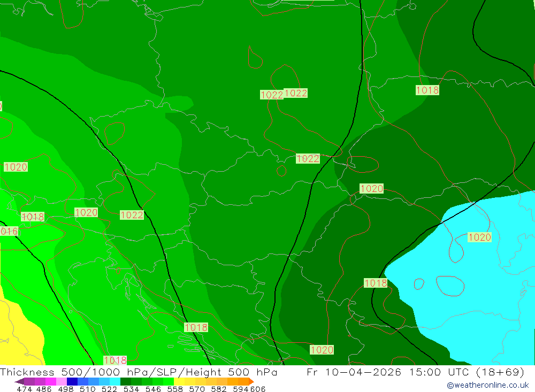Select the legend value 522
This screenshot has height=392, width=535.
pos(110,389)
